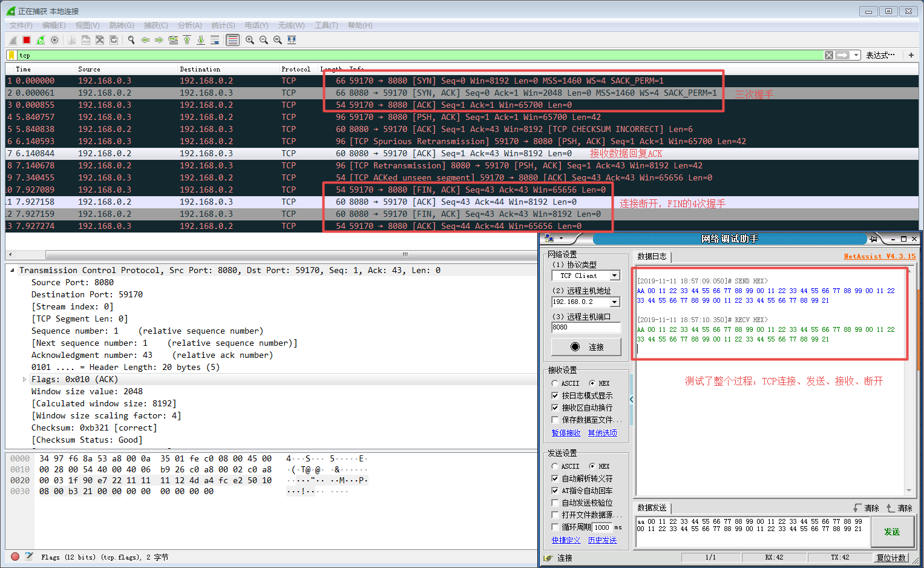This screenshot has width=924, height=568.
Task: Click inside the tcp filter input field
Action: click(x=121, y=55)
